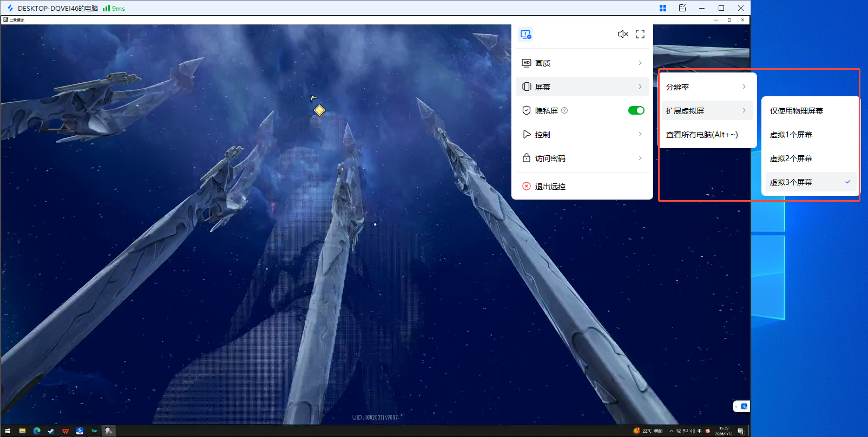Image resolution: width=868 pixels, height=437 pixels.
Task: Open the green app icon on remote taskbar
Action: point(94,431)
